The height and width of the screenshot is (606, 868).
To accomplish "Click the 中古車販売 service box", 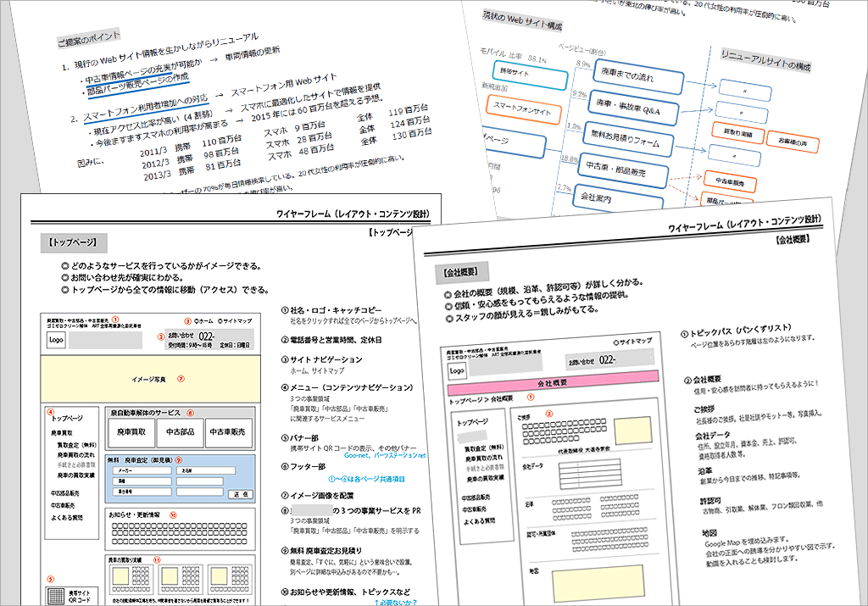I will [229, 432].
